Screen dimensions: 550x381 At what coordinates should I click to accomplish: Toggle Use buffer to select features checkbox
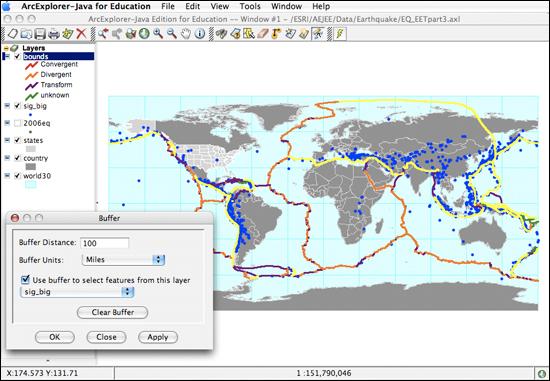[x=25, y=280]
